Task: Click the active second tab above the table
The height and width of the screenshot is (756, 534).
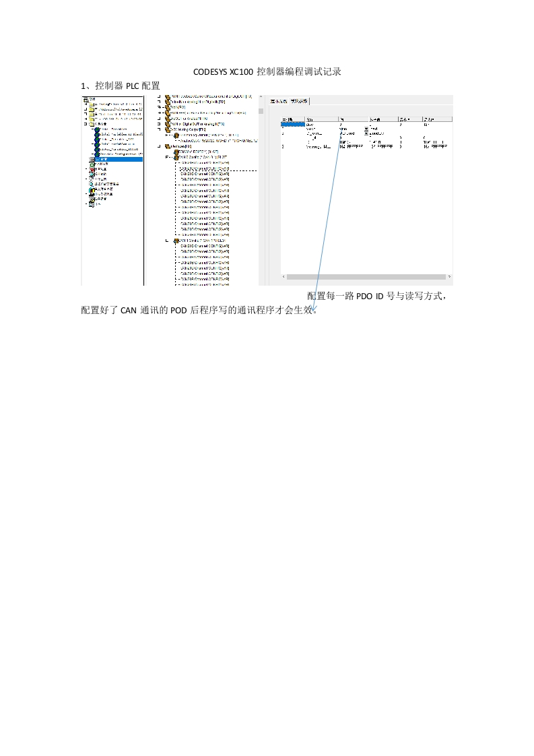Action: pos(299,101)
